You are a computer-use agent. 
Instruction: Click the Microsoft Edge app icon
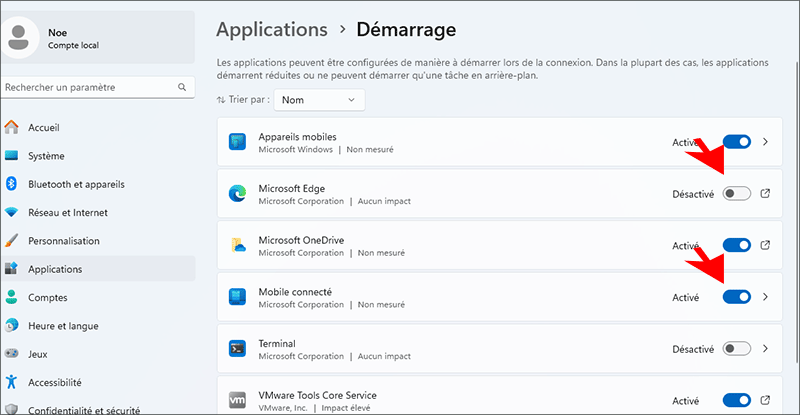[x=237, y=194]
